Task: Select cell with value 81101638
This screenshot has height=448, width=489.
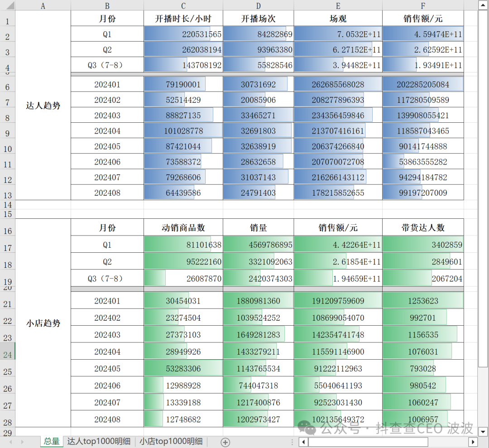Action: coord(183,244)
